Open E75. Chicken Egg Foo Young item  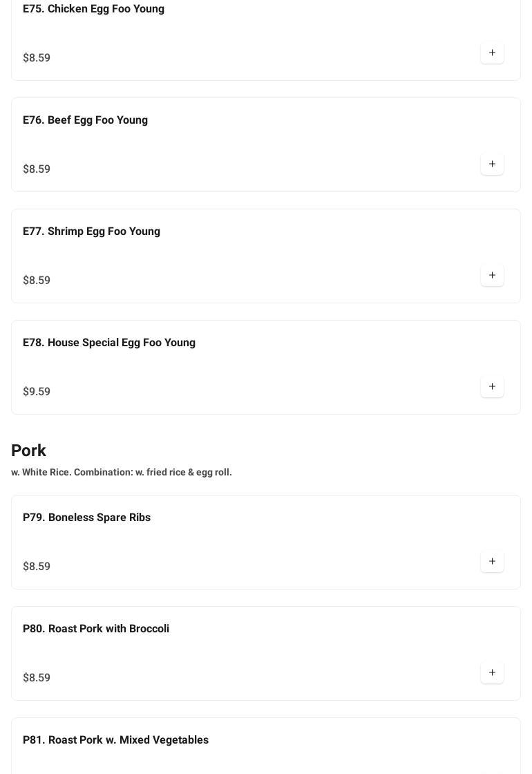point(93,9)
